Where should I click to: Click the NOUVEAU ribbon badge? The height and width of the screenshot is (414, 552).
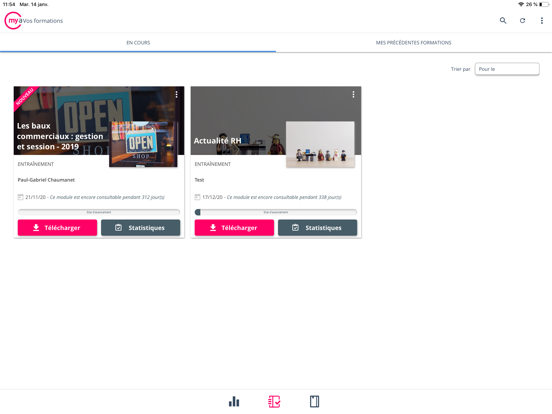point(25,97)
